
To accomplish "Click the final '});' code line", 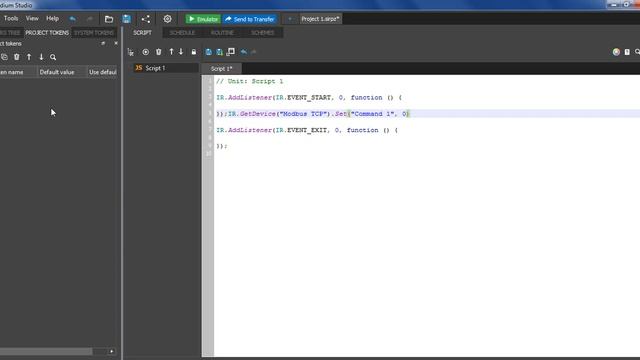I will (x=222, y=146).
